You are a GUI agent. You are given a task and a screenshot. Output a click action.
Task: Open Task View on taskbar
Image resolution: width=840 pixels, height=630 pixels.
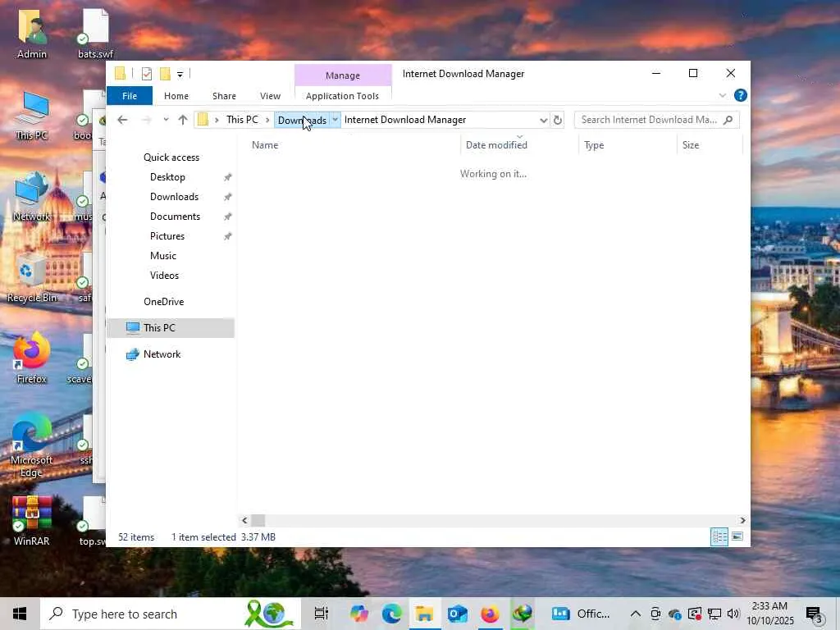[x=321, y=614]
